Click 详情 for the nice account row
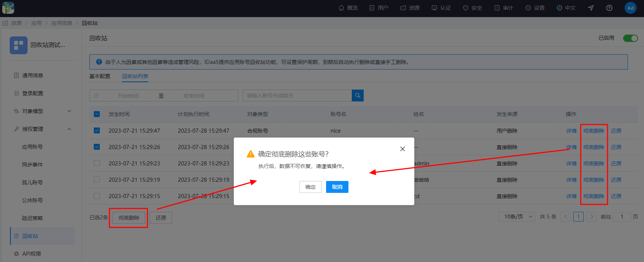 tap(571, 131)
